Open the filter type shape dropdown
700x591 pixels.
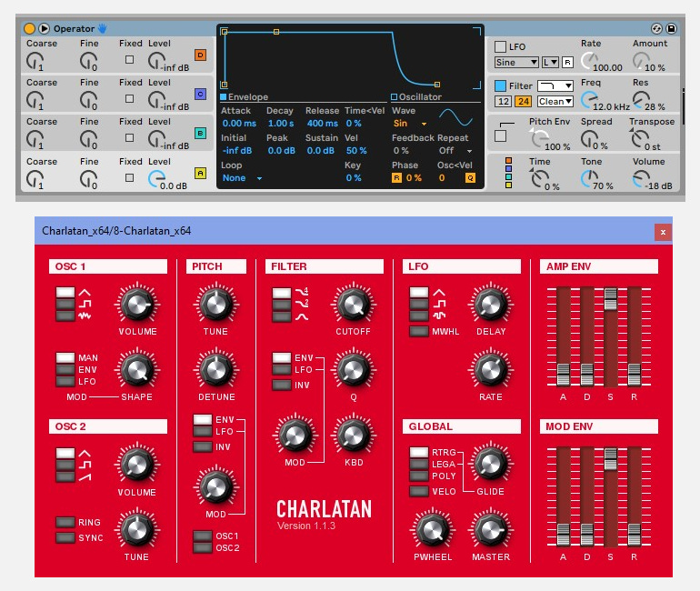pos(555,85)
